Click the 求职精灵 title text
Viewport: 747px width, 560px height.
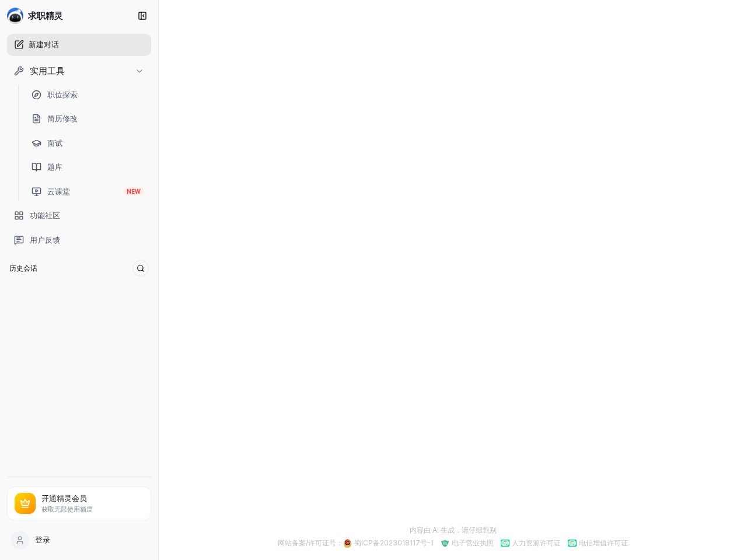point(46,16)
